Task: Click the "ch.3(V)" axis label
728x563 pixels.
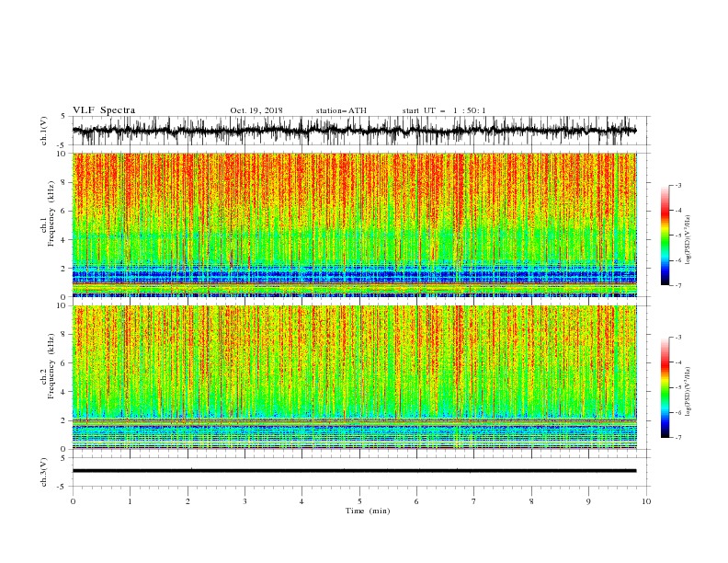Action: 44,472
